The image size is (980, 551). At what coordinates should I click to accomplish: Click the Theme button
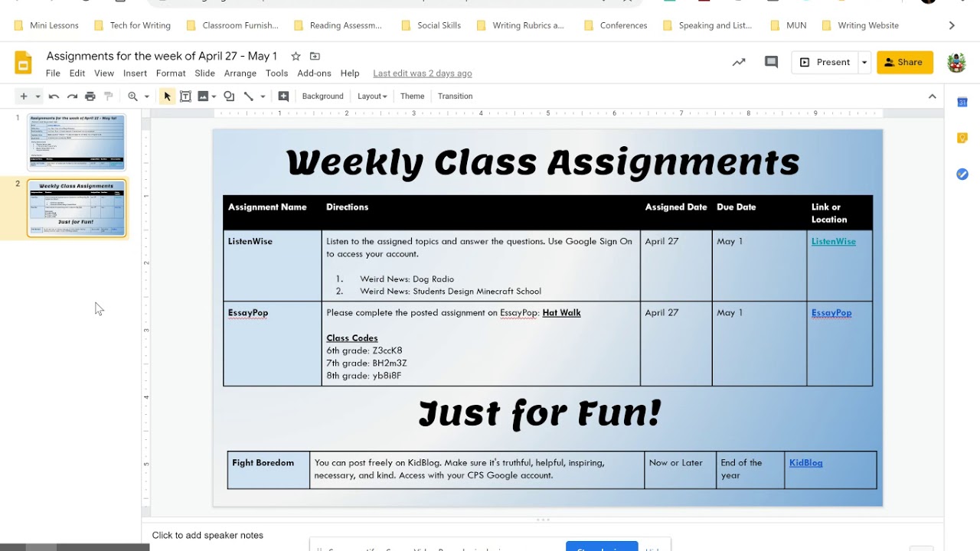pos(412,96)
